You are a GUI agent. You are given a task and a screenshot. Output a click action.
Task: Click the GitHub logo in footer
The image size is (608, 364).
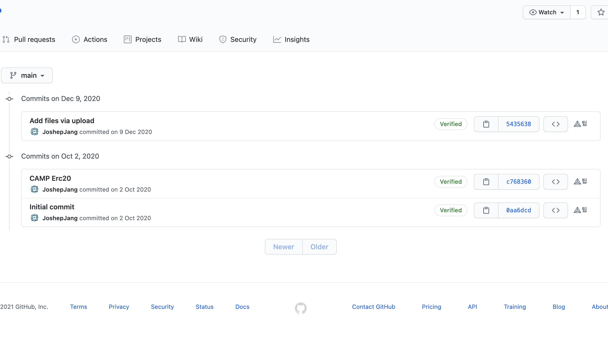click(301, 308)
